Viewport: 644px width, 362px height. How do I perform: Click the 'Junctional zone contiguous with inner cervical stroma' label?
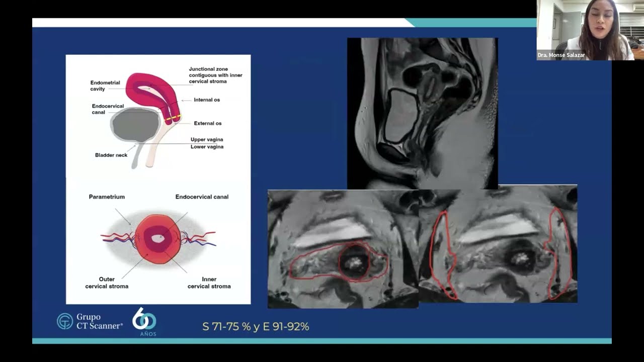[x=215, y=75]
